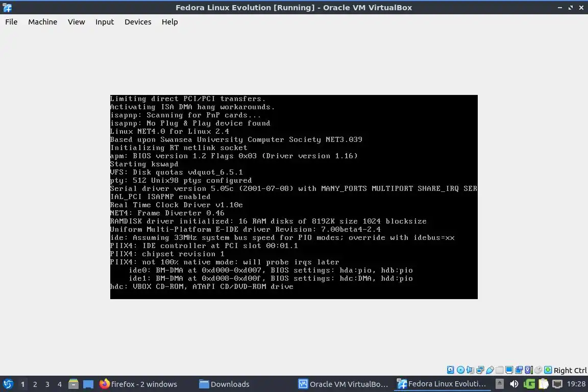Click the Right Ctrl host key label
The width and height of the screenshot is (588, 392).
tap(570, 370)
